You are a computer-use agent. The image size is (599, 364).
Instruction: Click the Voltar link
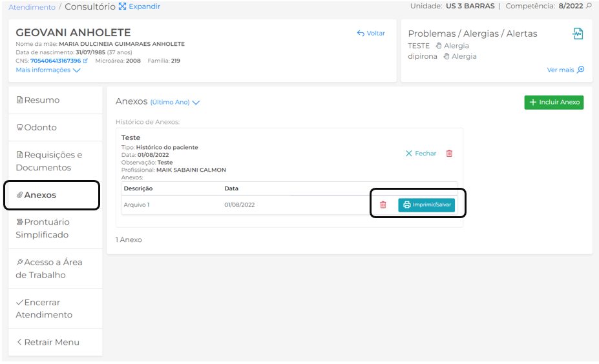[x=371, y=33]
